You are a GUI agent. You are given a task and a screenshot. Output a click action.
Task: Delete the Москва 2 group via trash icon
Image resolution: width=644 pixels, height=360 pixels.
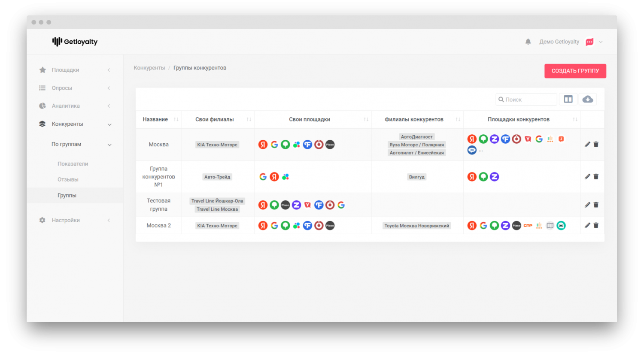[x=596, y=226]
